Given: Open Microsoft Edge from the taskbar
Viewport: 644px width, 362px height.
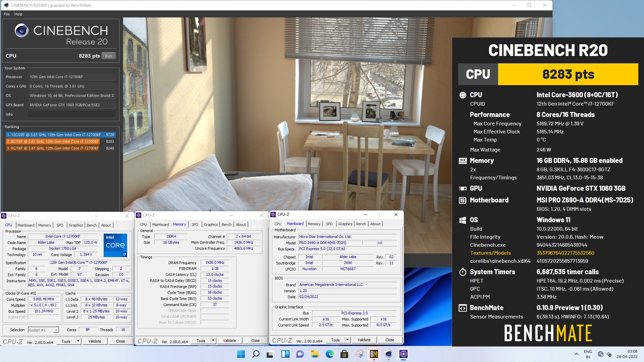Looking at the screenshot, I should coord(329,354).
